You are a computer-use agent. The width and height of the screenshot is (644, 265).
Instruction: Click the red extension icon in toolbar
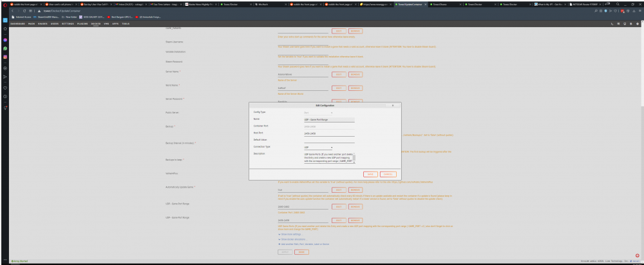622,11
